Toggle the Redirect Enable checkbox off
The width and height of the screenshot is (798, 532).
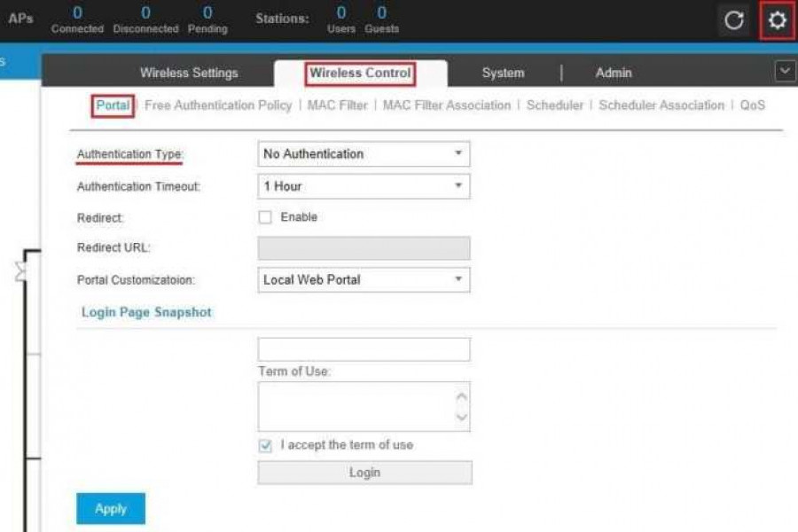click(263, 216)
